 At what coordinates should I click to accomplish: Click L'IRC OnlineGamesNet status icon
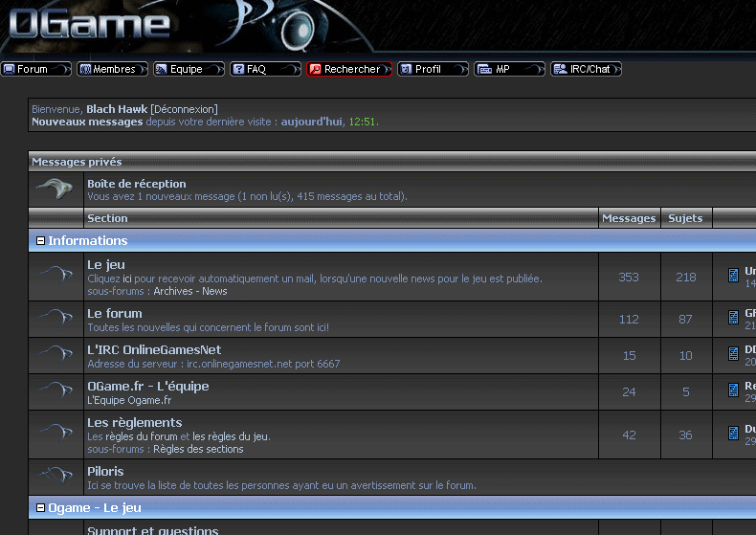pos(56,354)
